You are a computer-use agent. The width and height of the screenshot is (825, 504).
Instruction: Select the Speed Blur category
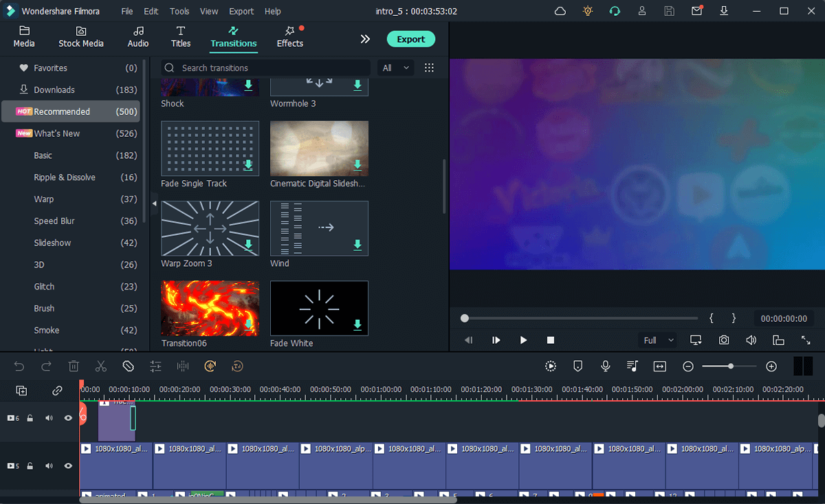(x=71, y=221)
